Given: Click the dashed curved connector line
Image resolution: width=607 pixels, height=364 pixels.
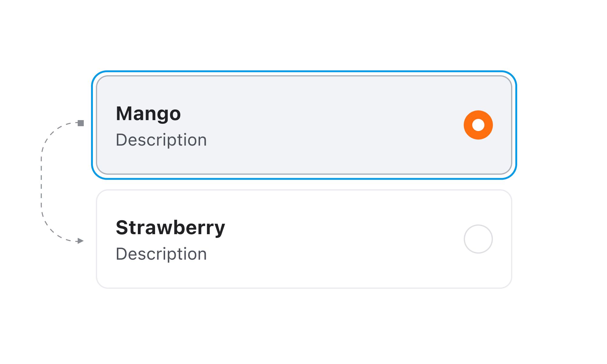Looking at the screenshot, I should tap(41, 182).
